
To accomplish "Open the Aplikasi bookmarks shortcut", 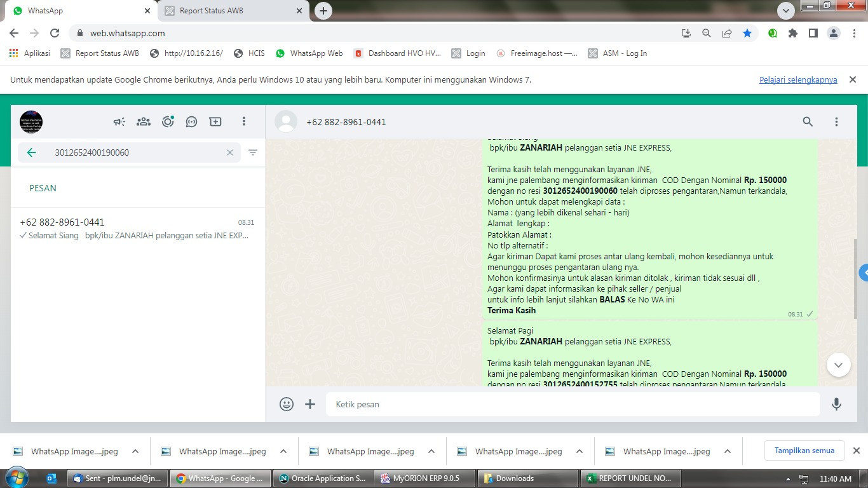I will click(30, 53).
